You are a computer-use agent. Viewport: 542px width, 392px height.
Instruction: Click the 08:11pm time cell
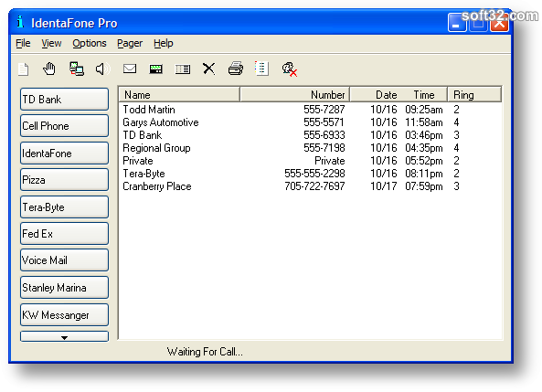424,174
